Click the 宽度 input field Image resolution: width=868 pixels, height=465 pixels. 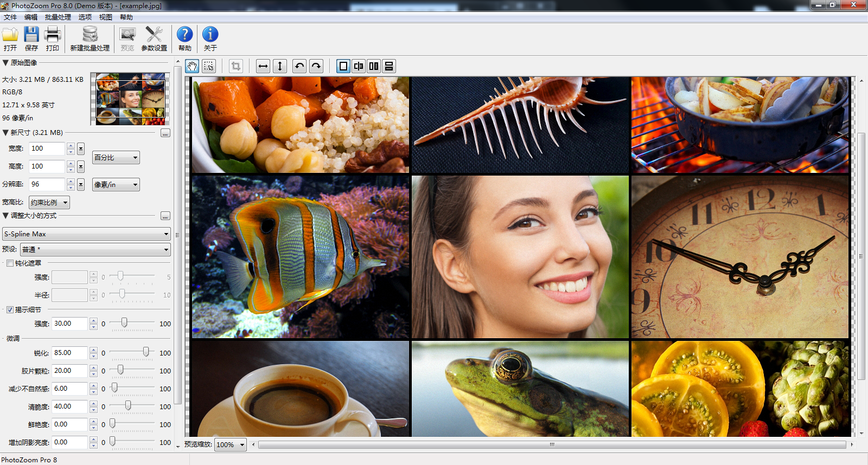point(47,148)
